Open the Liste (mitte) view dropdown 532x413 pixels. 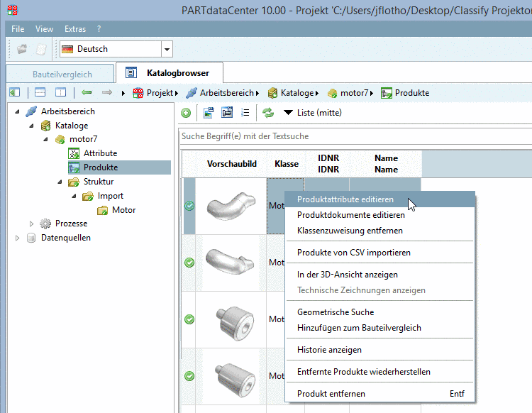pyautogui.click(x=288, y=112)
